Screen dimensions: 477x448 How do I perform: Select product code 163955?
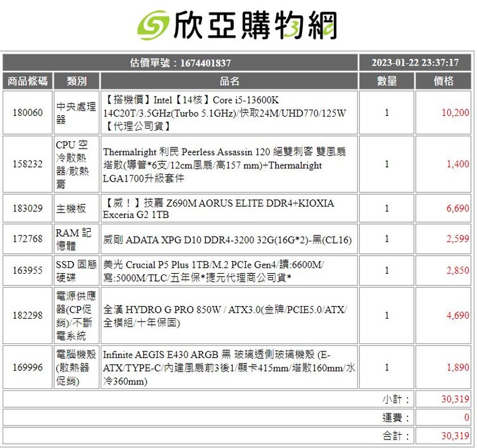(27, 270)
